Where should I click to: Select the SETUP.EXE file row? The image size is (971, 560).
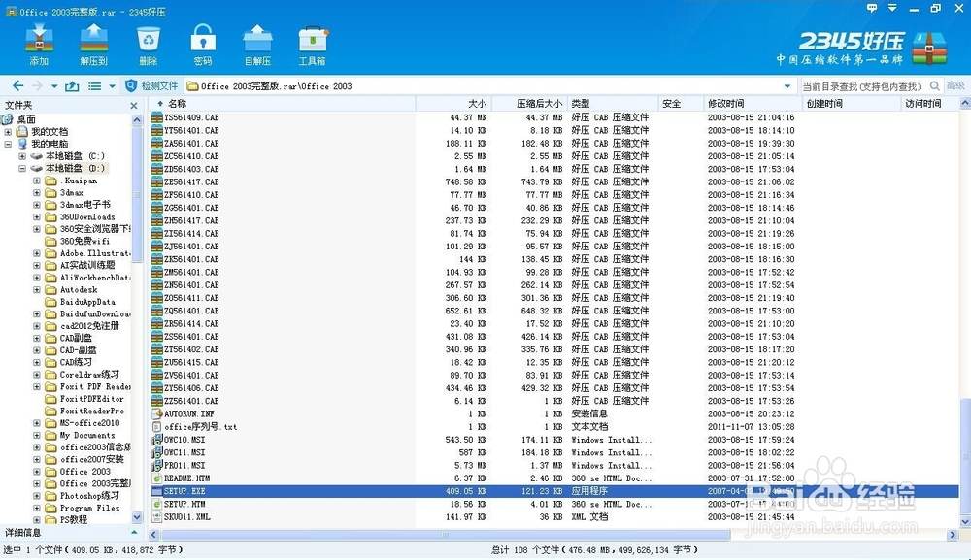click(554, 491)
